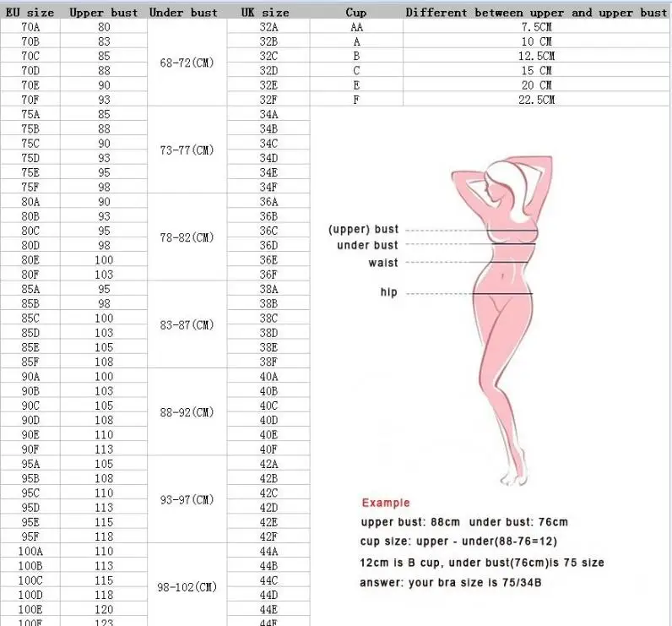Select the 70A EU size cell
This screenshot has width=672, height=626.
[30, 27]
